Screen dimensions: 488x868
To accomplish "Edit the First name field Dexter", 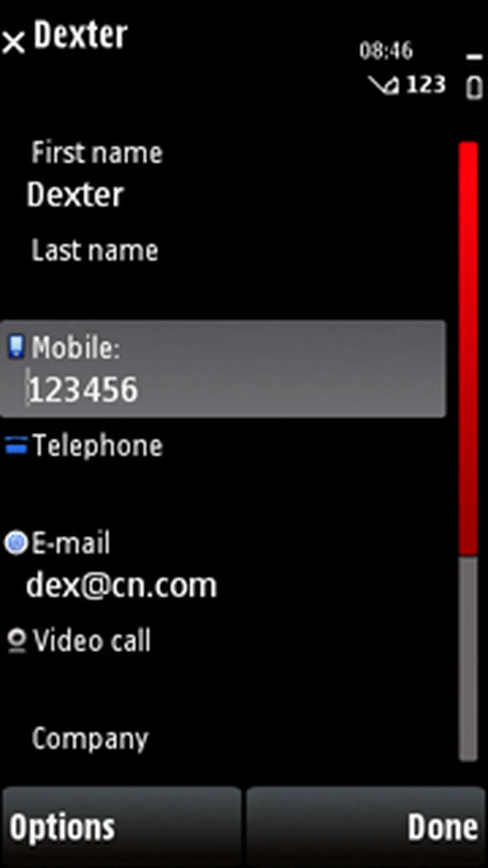I will [223, 175].
